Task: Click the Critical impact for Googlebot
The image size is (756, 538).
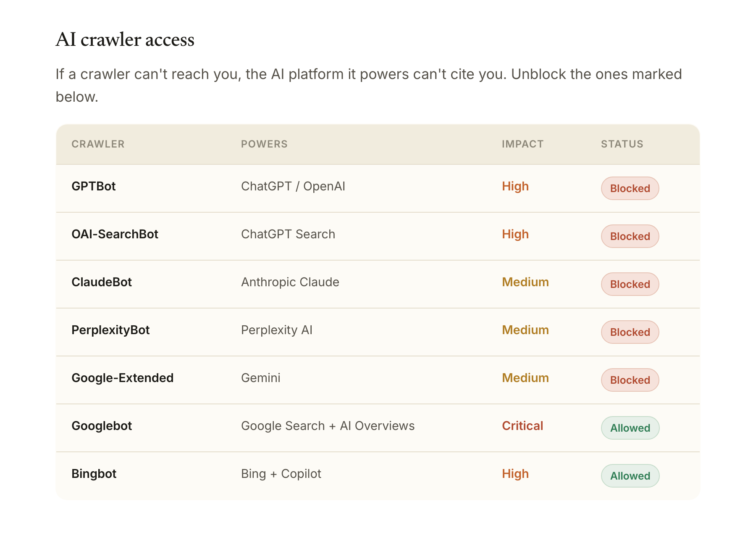Action: 522,426
